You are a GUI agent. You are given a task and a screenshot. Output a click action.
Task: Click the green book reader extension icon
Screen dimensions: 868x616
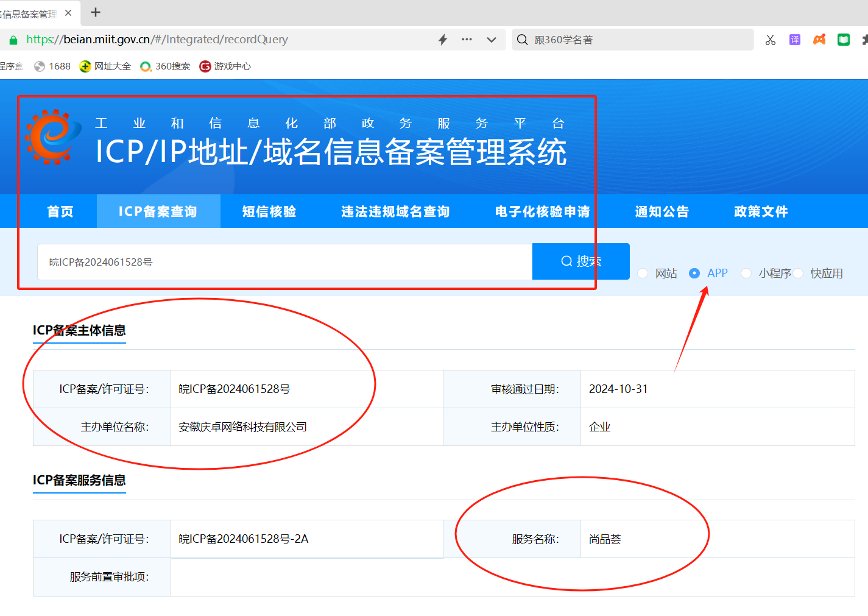(x=844, y=40)
